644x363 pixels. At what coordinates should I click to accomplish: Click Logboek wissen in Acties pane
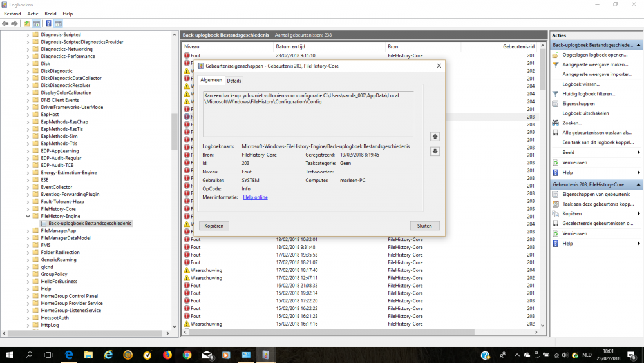(581, 84)
